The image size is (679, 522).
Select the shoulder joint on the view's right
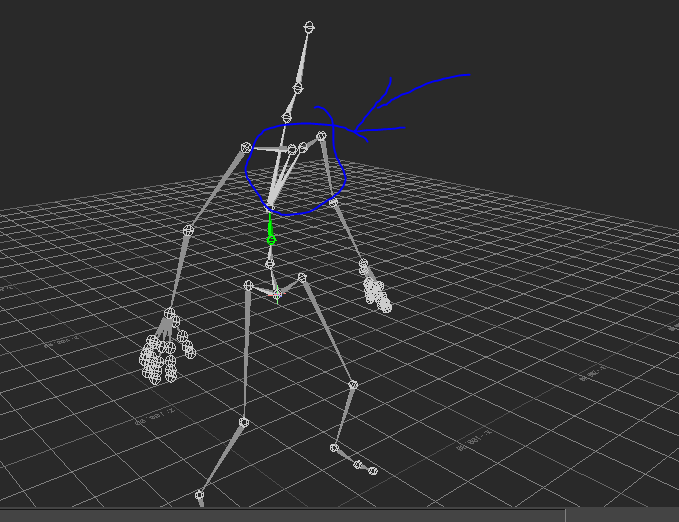321,136
